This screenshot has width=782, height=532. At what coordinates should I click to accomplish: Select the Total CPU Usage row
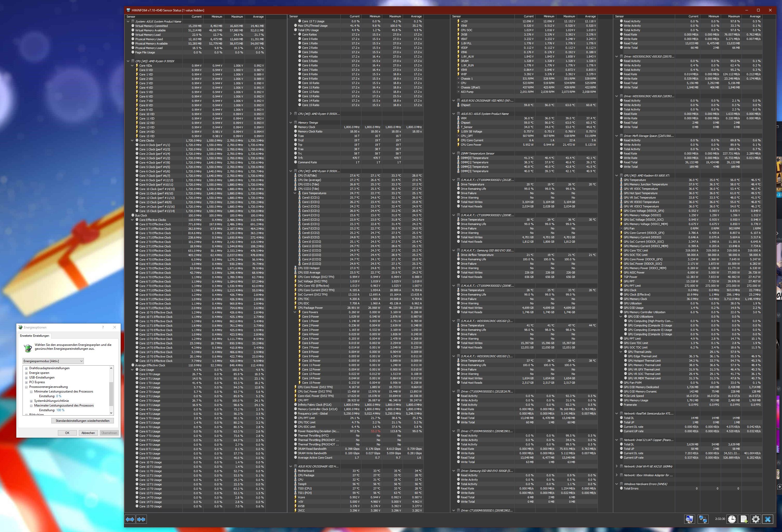pos(358,30)
